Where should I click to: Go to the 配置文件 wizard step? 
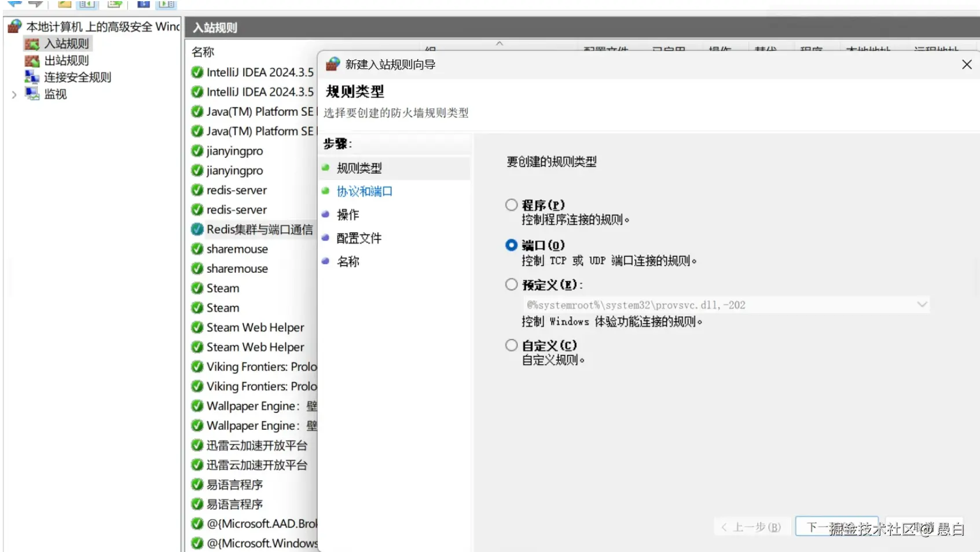359,238
